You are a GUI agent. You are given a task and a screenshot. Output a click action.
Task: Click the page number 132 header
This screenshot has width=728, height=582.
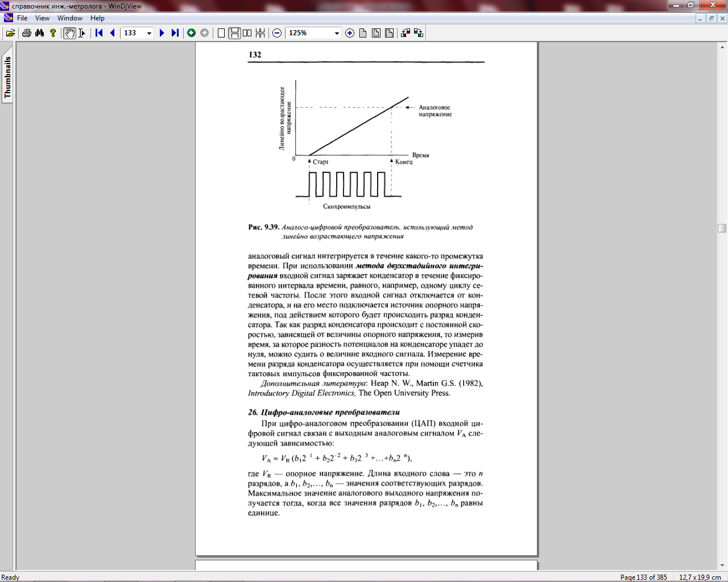click(x=255, y=55)
